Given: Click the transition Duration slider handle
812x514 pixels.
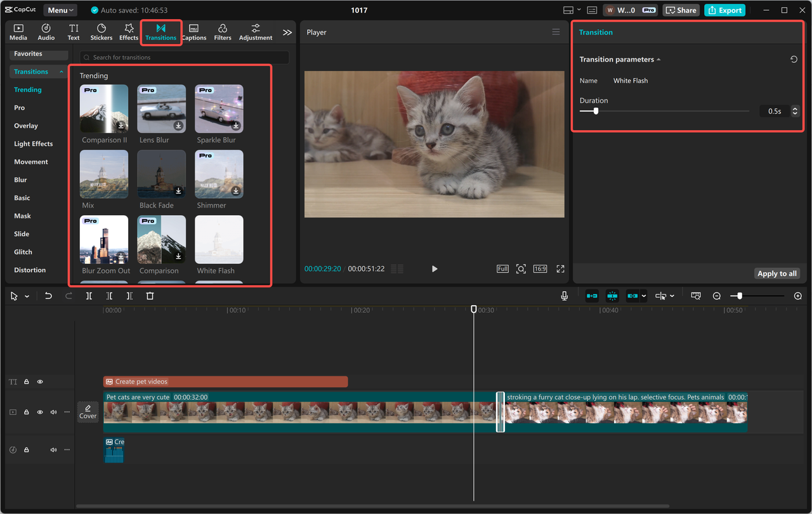Looking at the screenshot, I should point(596,111).
